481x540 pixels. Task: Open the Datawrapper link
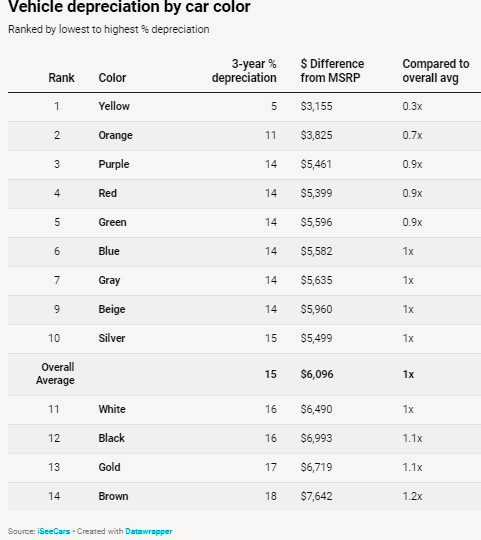[x=148, y=531]
